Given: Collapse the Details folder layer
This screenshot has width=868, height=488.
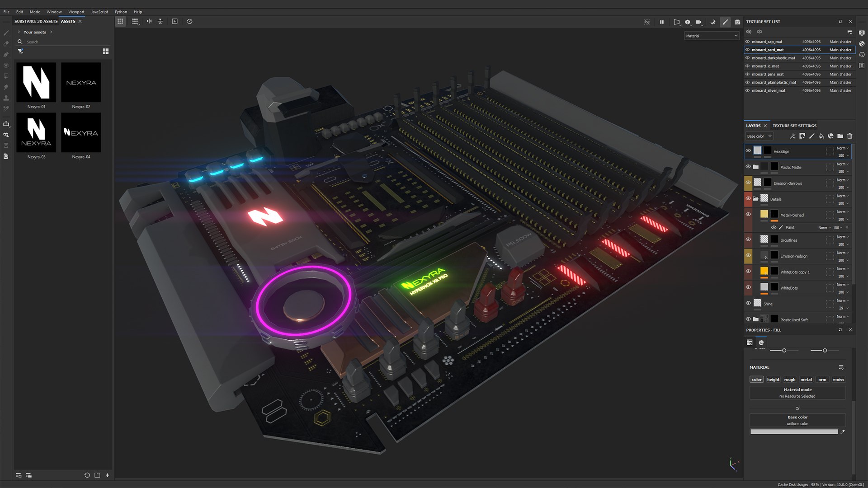Looking at the screenshot, I should point(755,198).
